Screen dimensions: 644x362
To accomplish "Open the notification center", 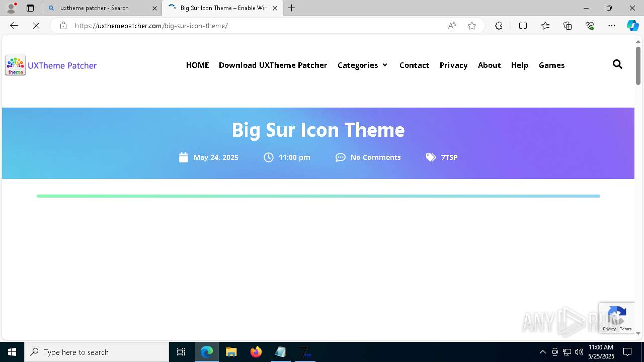I will pyautogui.click(x=627, y=352).
